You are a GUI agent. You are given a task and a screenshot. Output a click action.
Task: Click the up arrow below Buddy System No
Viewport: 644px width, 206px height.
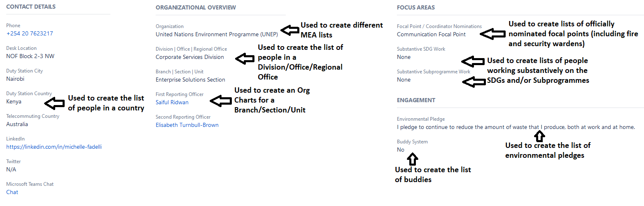coord(413,159)
